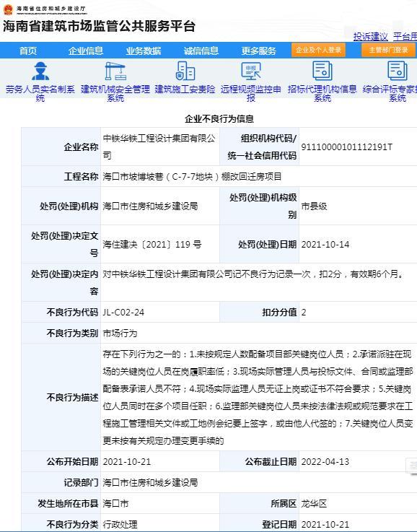Click the 主管部门登录 button
The image size is (417, 532).
coord(389,51)
